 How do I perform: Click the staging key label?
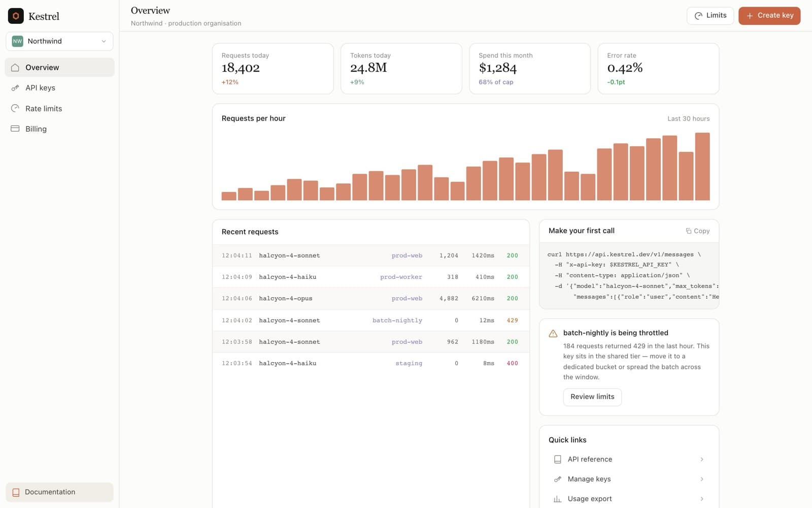[409, 363]
